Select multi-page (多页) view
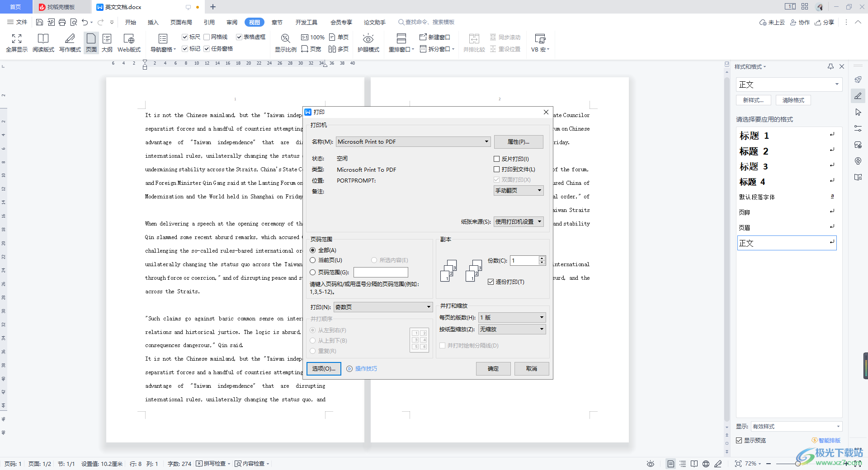This screenshot has height=470, width=868. pos(339,49)
